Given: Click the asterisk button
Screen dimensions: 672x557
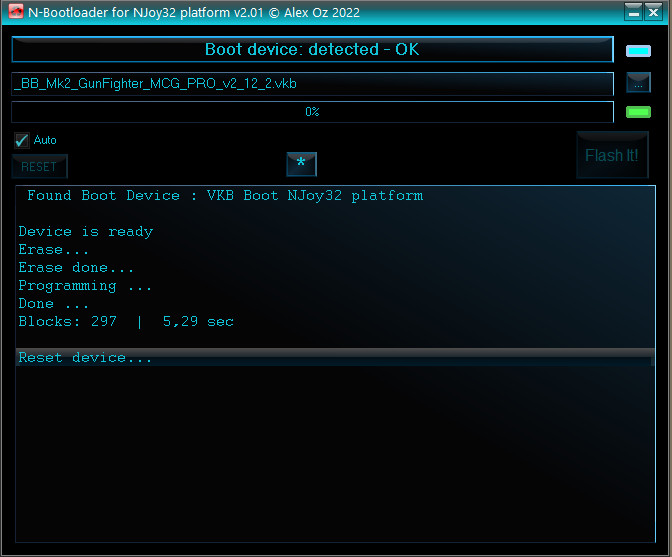Looking at the screenshot, I should pyautogui.click(x=301, y=164).
